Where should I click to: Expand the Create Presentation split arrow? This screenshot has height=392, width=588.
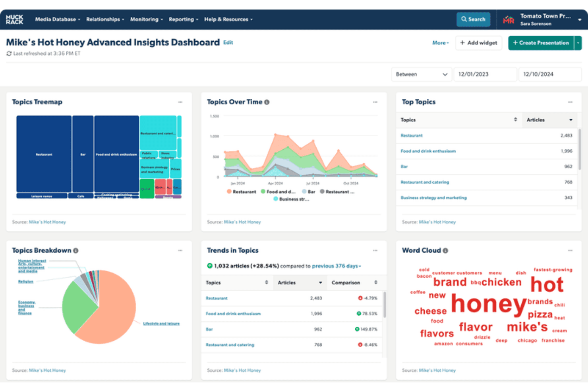tap(578, 43)
